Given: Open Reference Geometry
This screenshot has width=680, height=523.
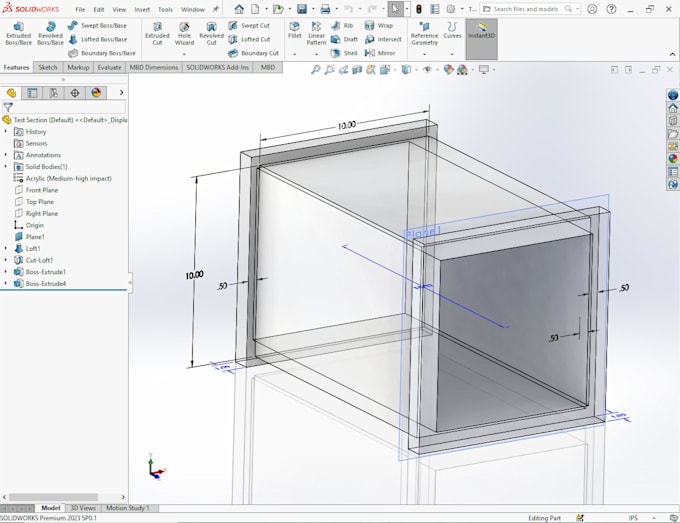Looking at the screenshot, I should tap(424, 33).
